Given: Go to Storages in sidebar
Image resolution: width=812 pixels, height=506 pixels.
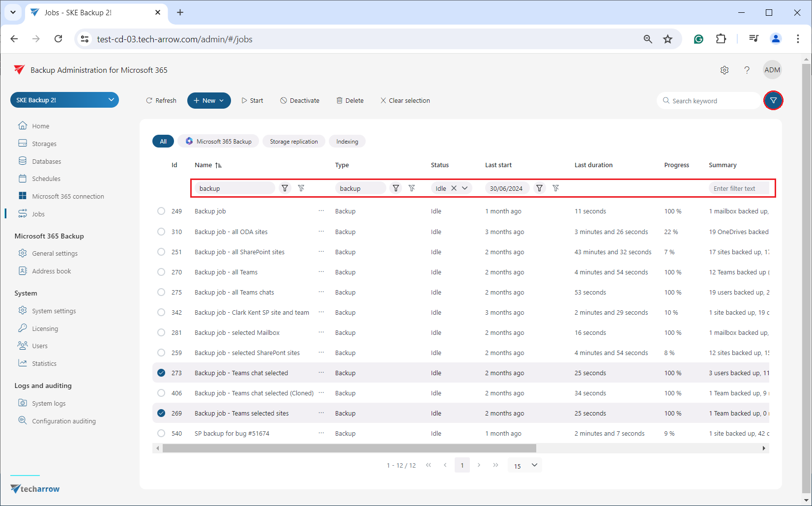Looking at the screenshot, I should click(44, 144).
